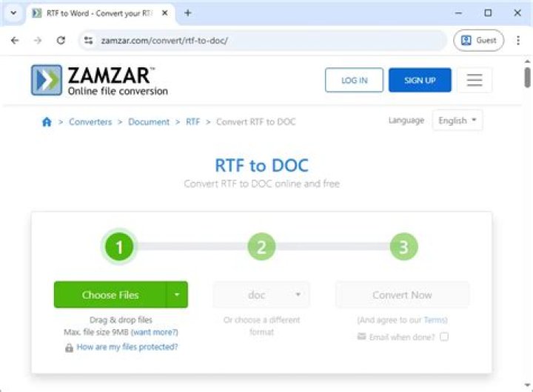Viewport: 533px width, 392px height.
Task: Click the address bar URL
Action: 164,41
